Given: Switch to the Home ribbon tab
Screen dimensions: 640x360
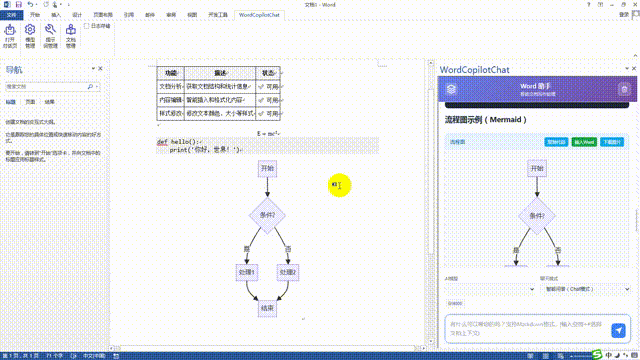Looking at the screenshot, I should click(x=35, y=15).
